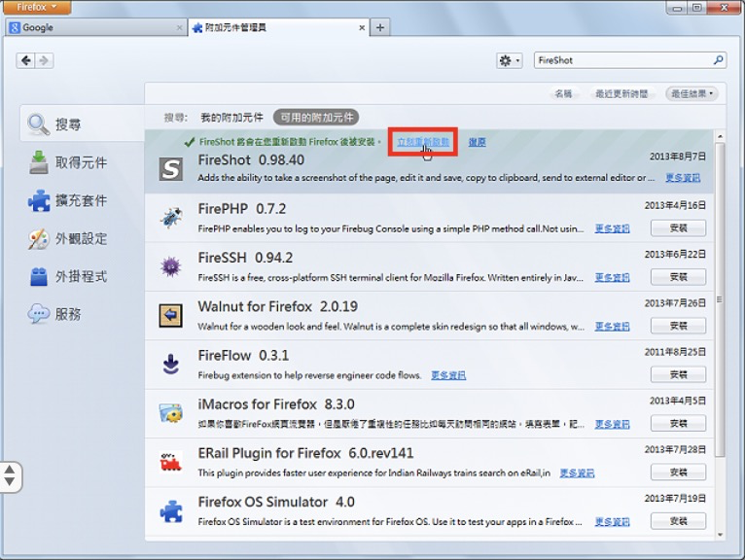
Task: Click the Firefox OS Simulator puzzle icon
Action: point(170,511)
